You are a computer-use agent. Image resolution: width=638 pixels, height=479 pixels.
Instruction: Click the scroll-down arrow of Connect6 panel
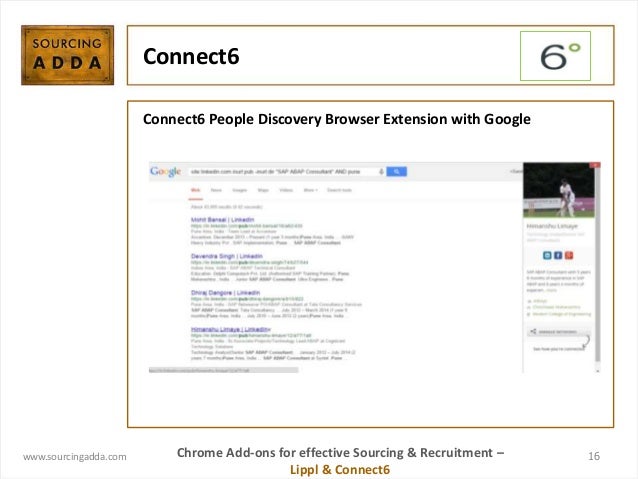(x=598, y=371)
